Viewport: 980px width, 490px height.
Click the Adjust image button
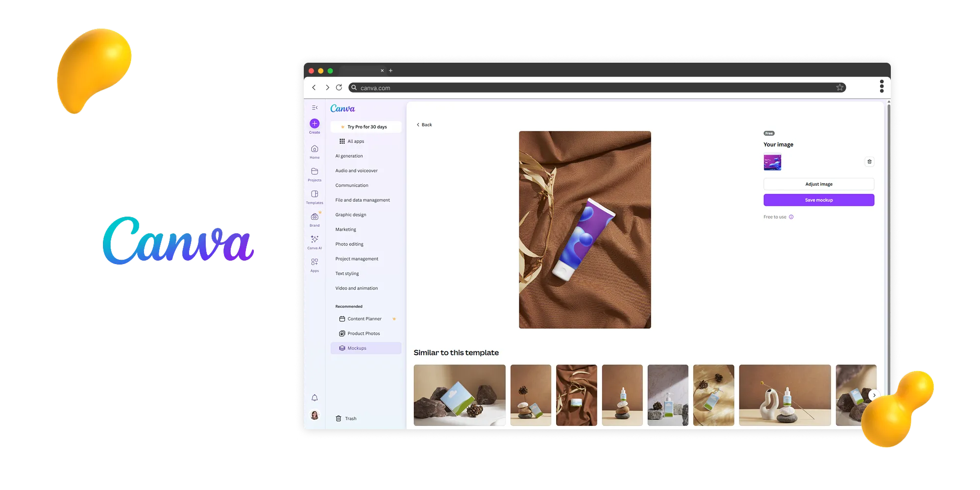818,184
